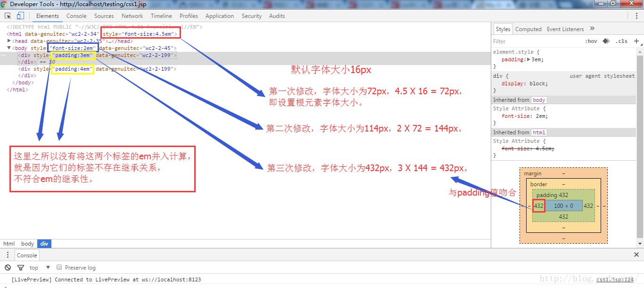This screenshot has height=288, width=644.
Task: Select the DOCTYPE line
Action: click(x=105, y=27)
